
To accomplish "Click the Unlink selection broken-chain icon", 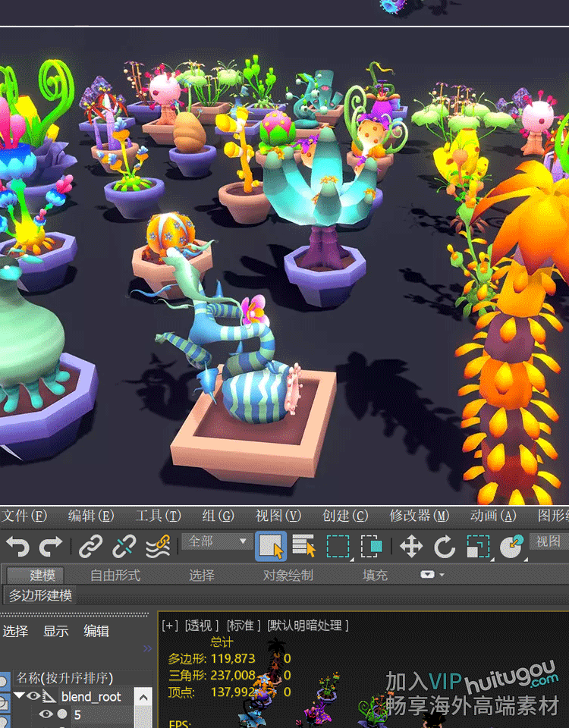I will coord(124,546).
